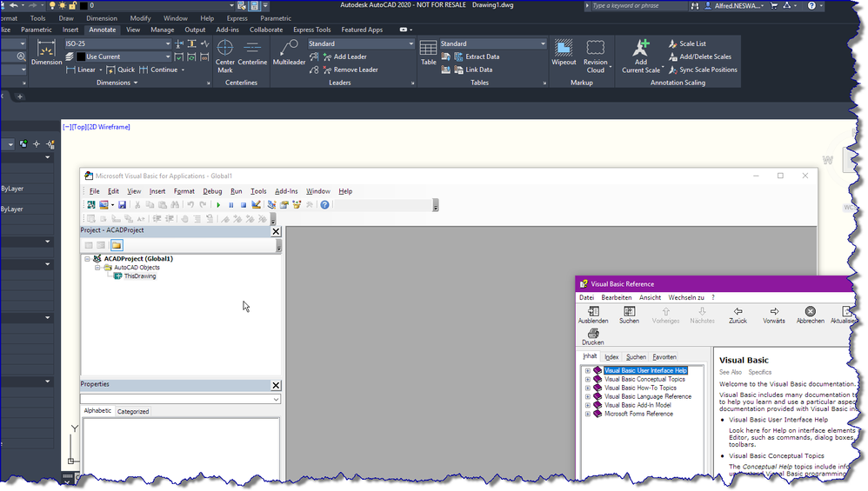Click Remove Leader in Leaders panel
This screenshot has height=491, width=868.
click(350, 70)
